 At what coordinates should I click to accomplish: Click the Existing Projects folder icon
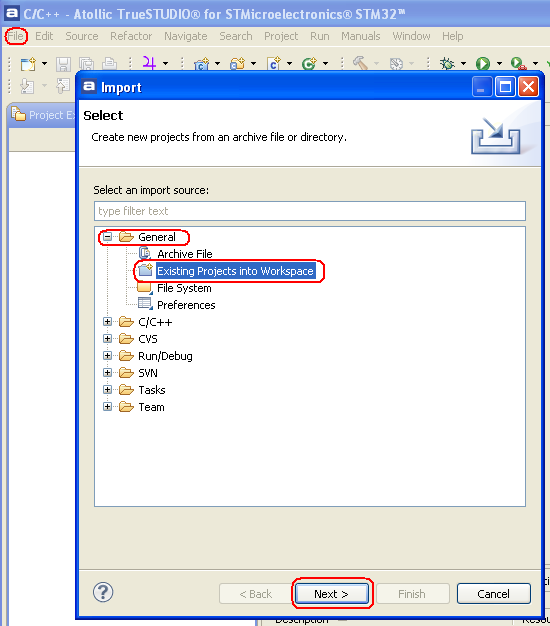click(145, 270)
